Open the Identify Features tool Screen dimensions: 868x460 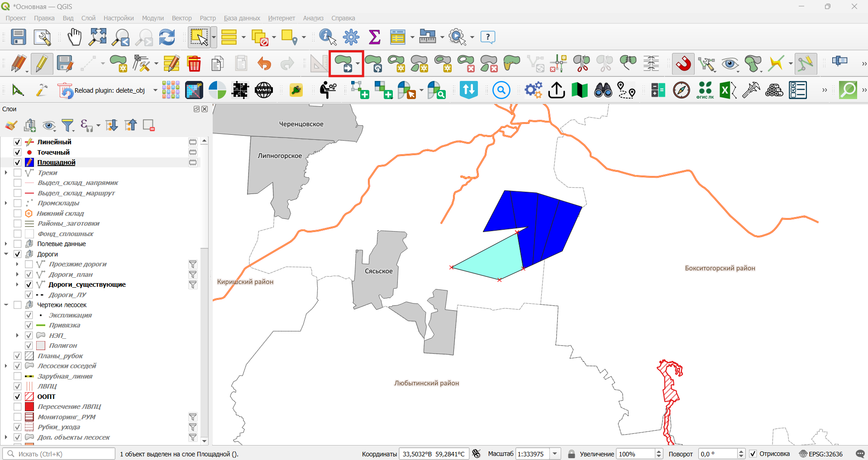pyautogui.click(x=328, y=37)
